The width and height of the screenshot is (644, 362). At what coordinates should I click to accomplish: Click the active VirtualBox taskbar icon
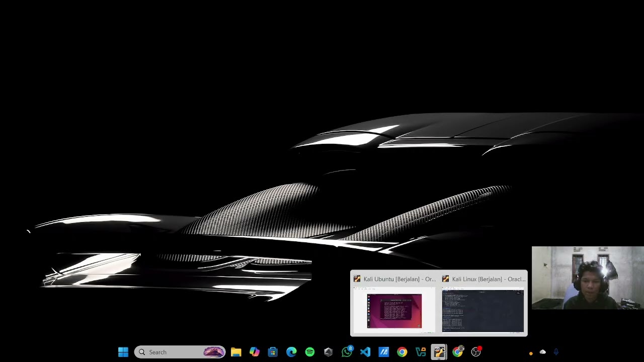[439, 352]
